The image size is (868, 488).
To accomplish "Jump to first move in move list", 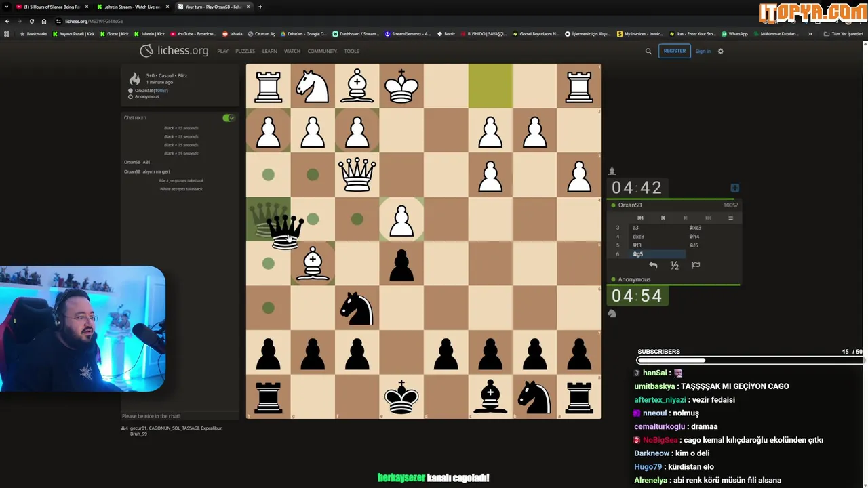I will coord(640,218).
